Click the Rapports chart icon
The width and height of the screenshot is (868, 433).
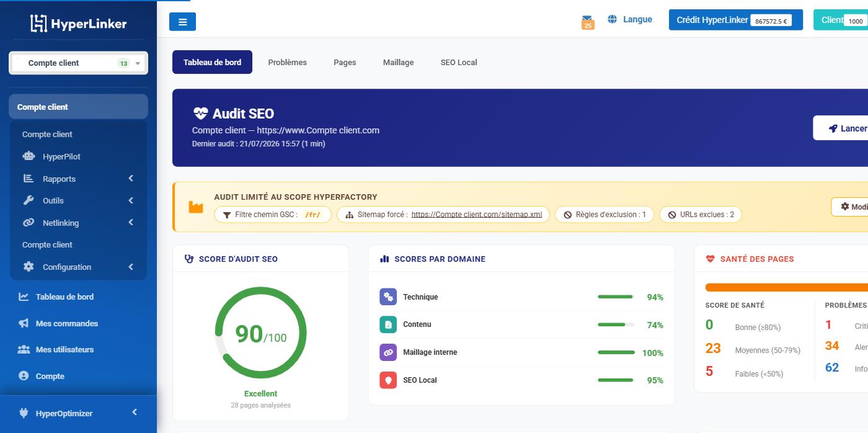29,179
